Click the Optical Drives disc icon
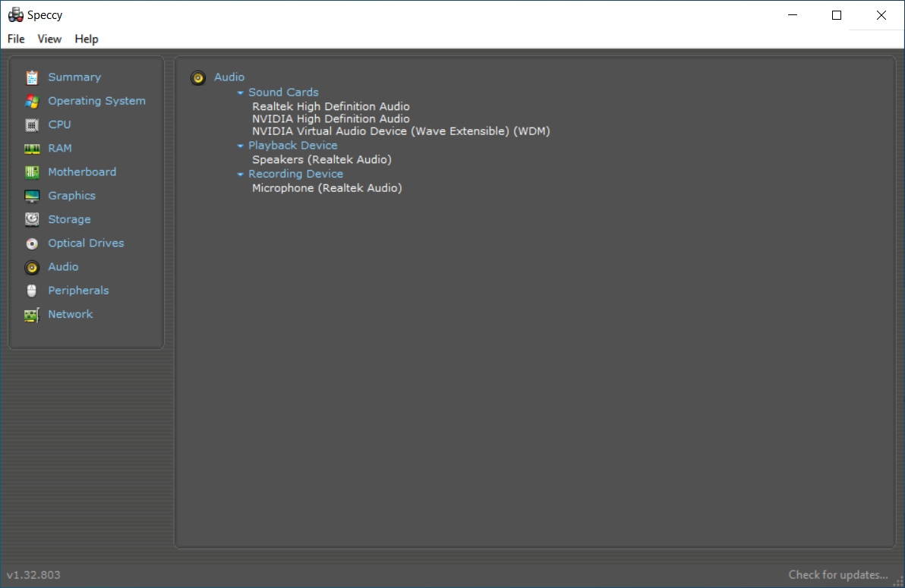 point(32,244)
